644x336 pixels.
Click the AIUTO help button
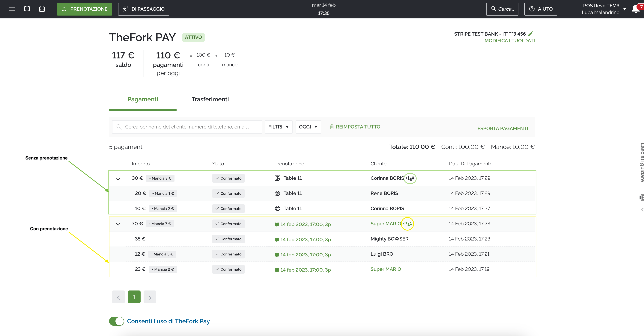pyautogui.click(x=541, y=9)
